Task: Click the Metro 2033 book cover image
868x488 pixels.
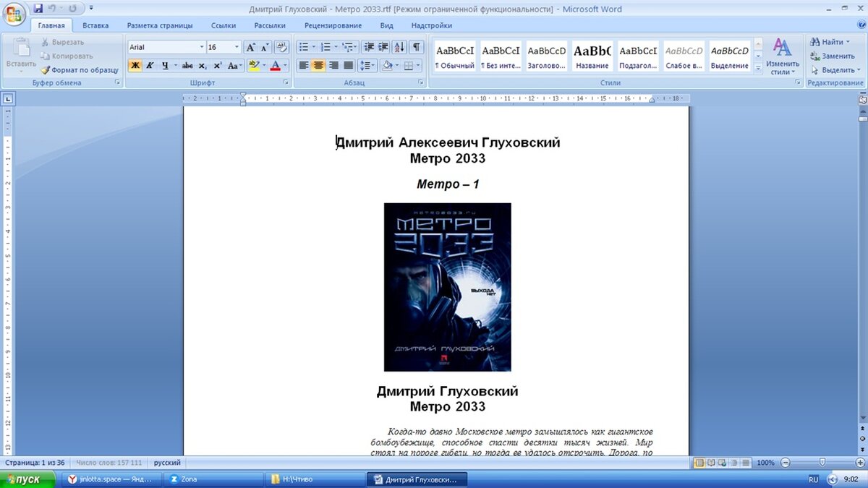Action: (x=447, y=287)
